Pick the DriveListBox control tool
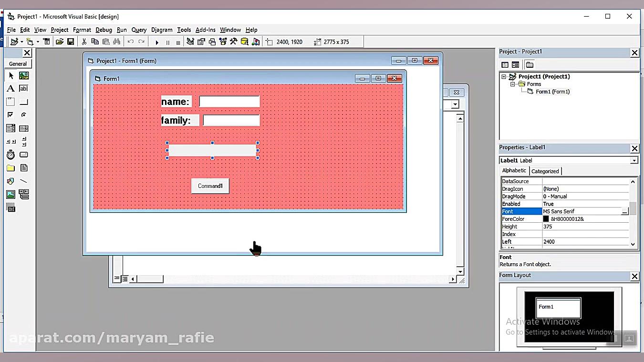 (x=24, y=155)
